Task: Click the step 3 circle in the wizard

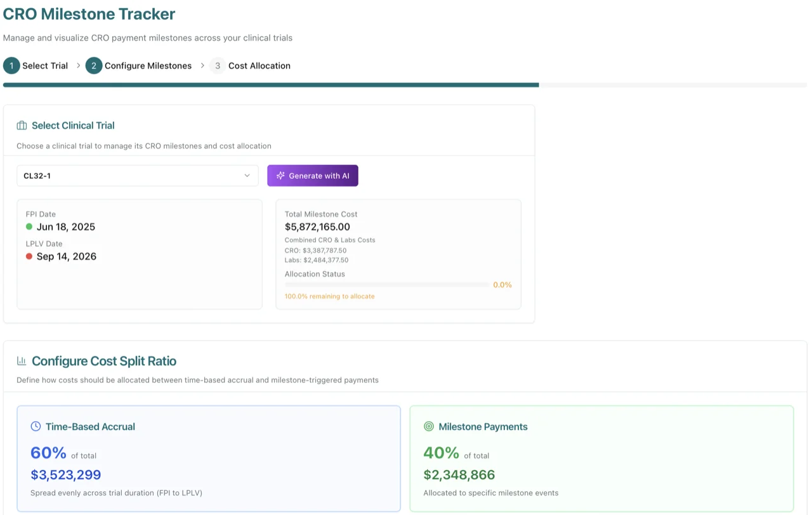Action: click(x=217, y=65)
